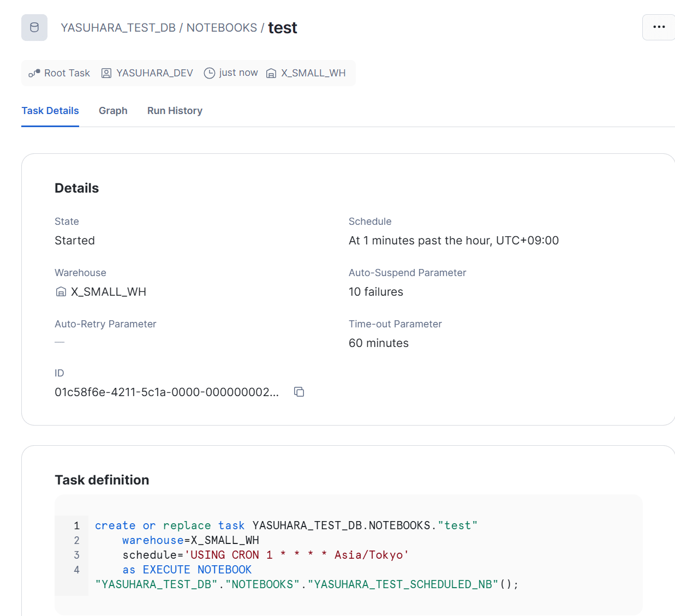The image size is (675, 616).
Task: Click the Task definition heading
Action: [x=102, y=480]
